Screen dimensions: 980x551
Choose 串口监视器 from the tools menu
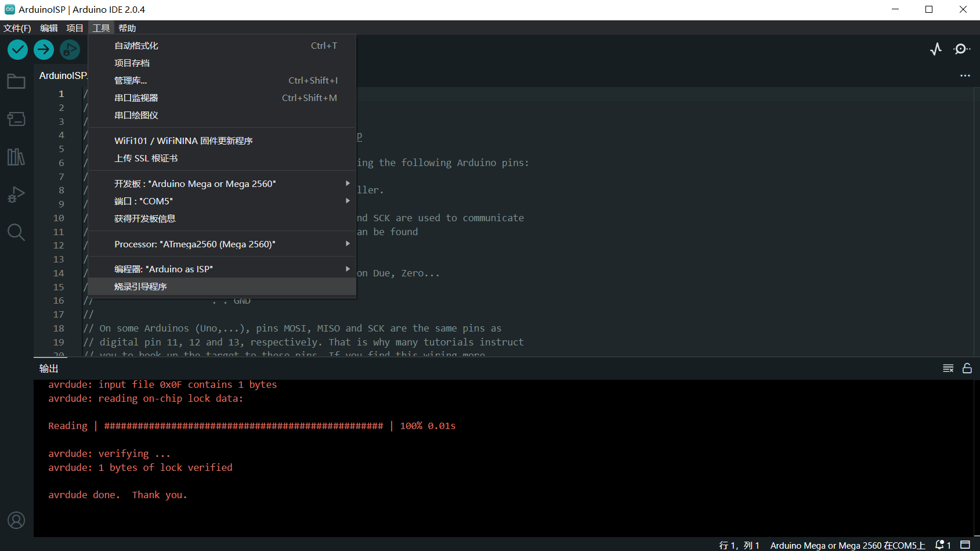(222, 98)
